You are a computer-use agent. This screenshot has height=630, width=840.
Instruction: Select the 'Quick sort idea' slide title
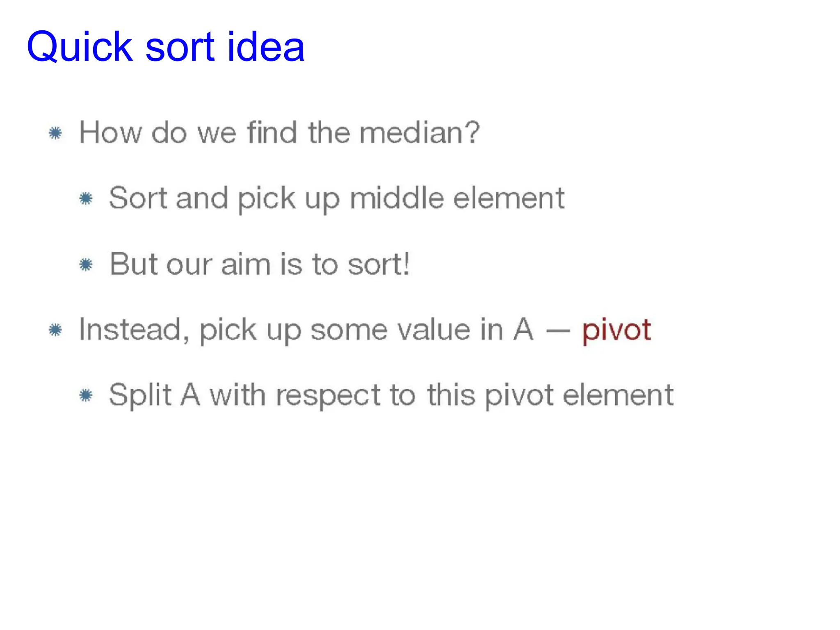point(166,46)
